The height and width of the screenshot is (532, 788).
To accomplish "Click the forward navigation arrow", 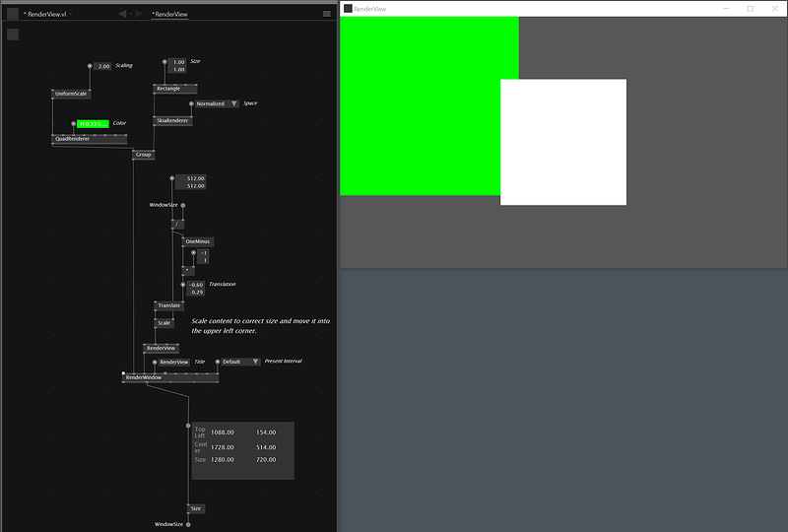I will (139, 14).
